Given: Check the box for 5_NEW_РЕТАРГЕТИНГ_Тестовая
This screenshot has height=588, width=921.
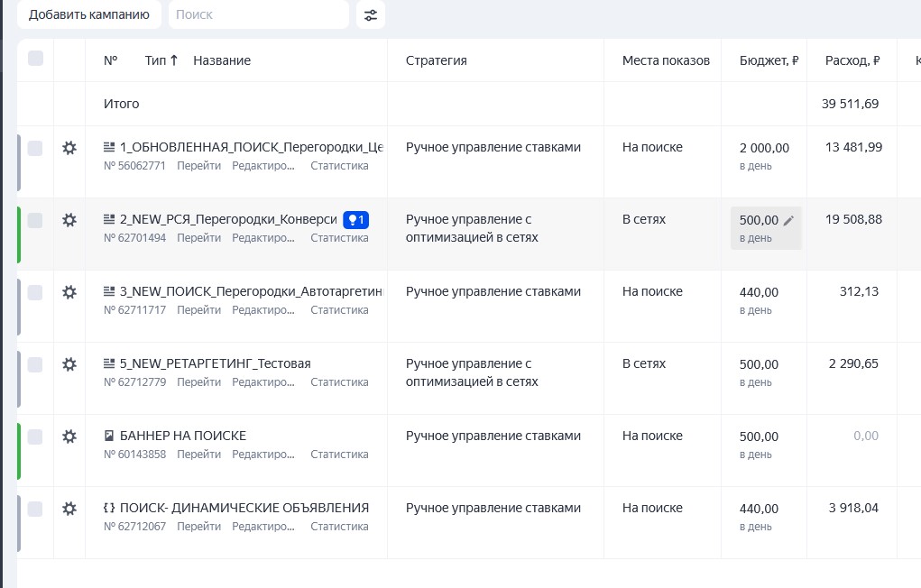Looking at the screenshot, I should click(35, 364).
